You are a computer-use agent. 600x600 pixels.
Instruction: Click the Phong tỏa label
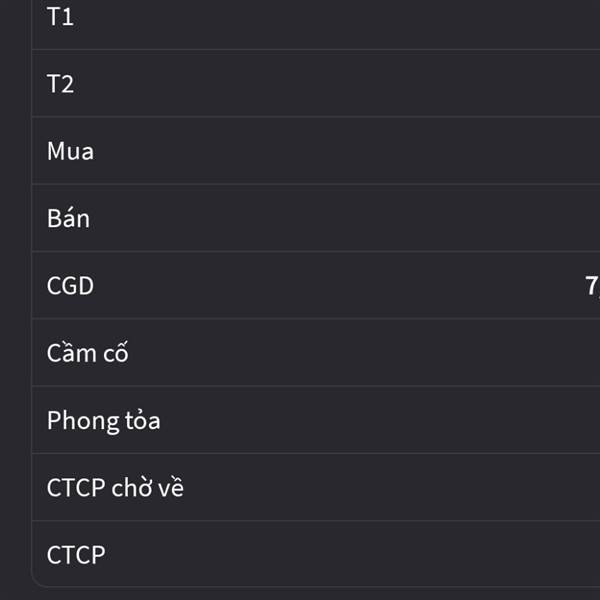coord(103,421)
